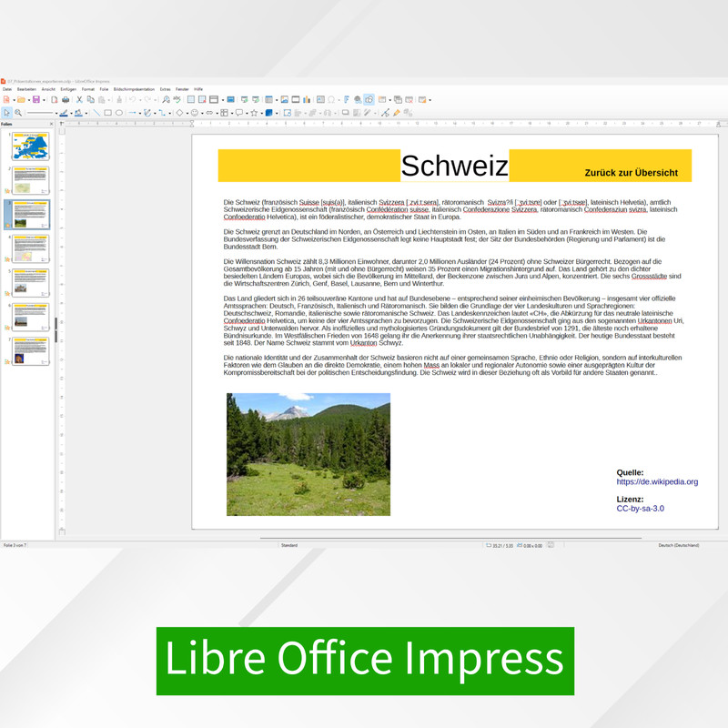Click the Duplicate Slide icon

398,99
